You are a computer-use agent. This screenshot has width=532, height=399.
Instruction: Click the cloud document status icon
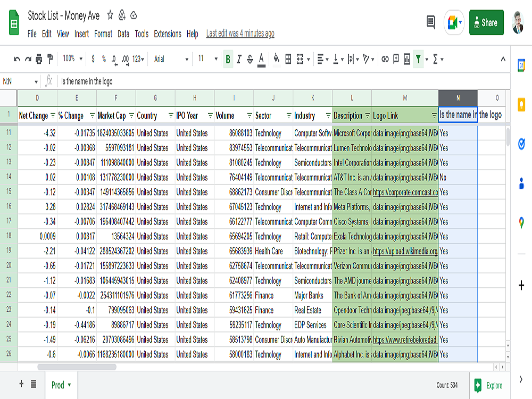click(134, 15)
